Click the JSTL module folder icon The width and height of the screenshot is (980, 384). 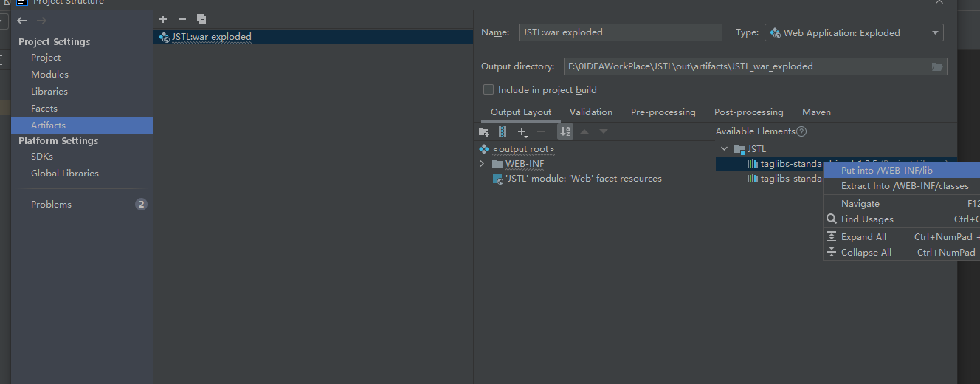[739, 149]
